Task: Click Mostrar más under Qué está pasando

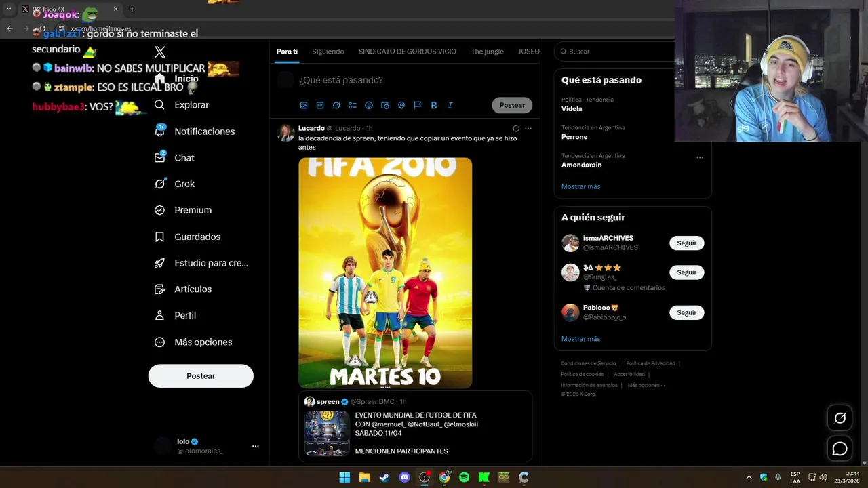Action: click(x=581, y=186)
